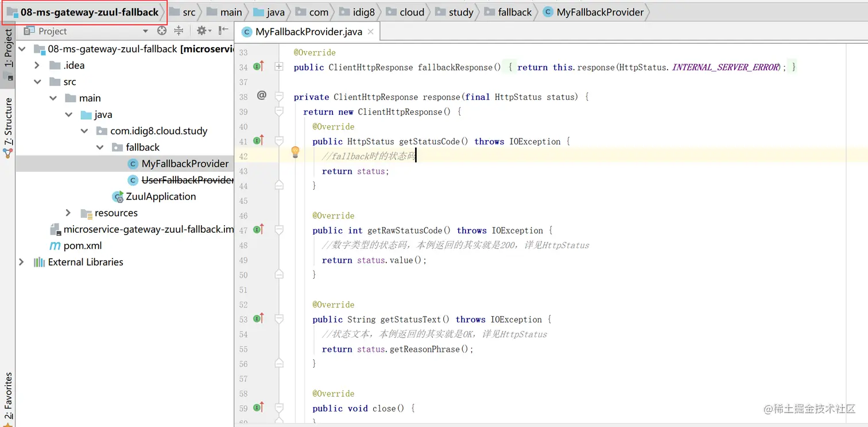This screenshot has height=427, width=868.
Task: Click the java breadcrumb in navigation bar
Action: pos(269,12)
